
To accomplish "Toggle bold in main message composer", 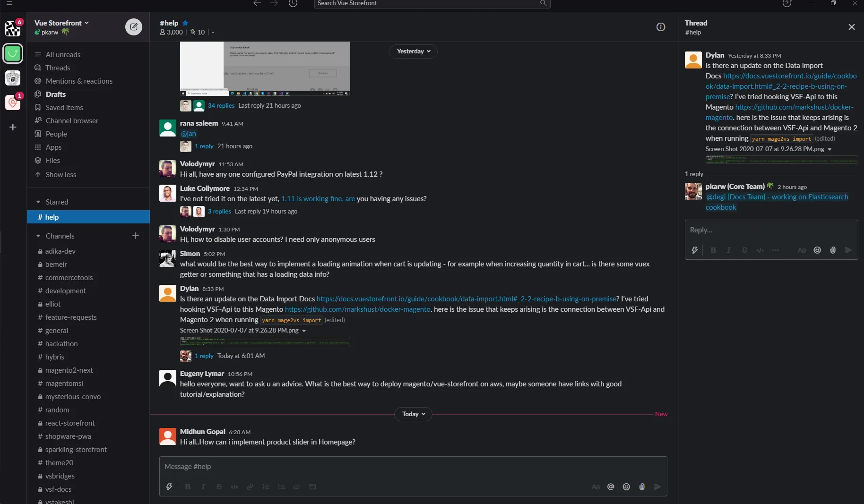I will (188, 487).
